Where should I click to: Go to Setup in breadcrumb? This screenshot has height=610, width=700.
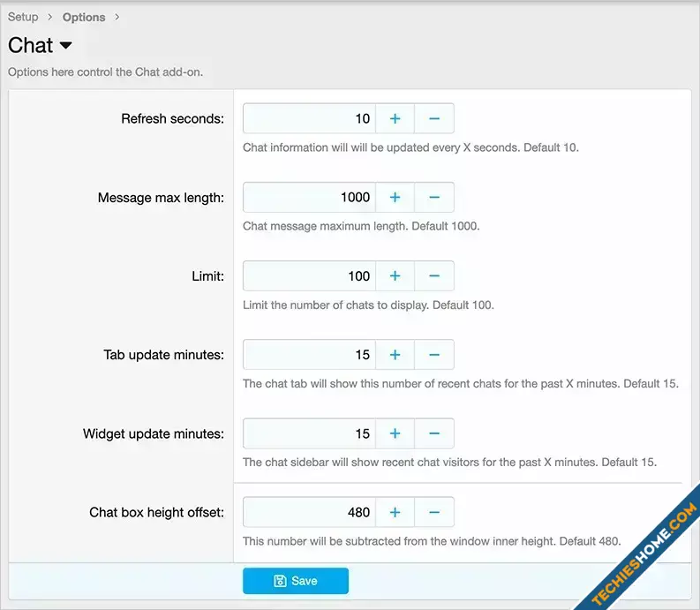click(x=23, y=17)
